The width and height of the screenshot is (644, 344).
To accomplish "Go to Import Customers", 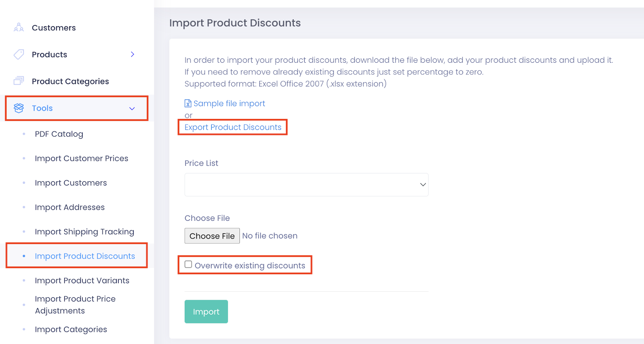I will (71, 183).
